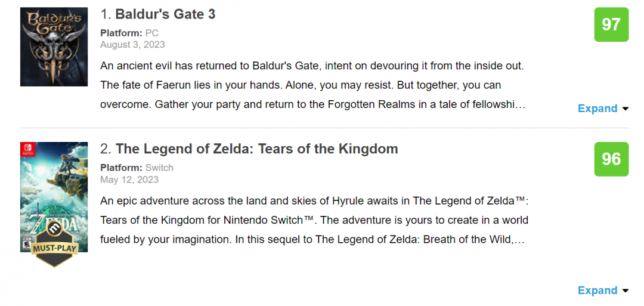Click the August 3, 2023 release date
Screen dimensions: 644x306
point(132,45)
